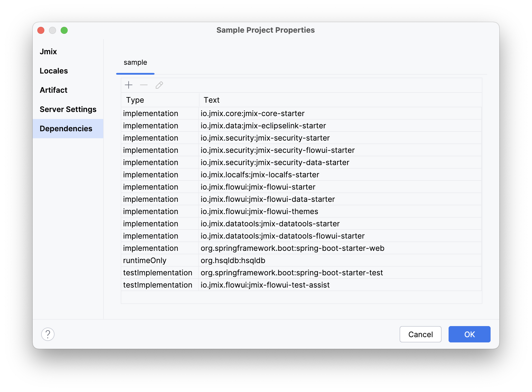Select the jmix-security-starter dependency row

265,138
